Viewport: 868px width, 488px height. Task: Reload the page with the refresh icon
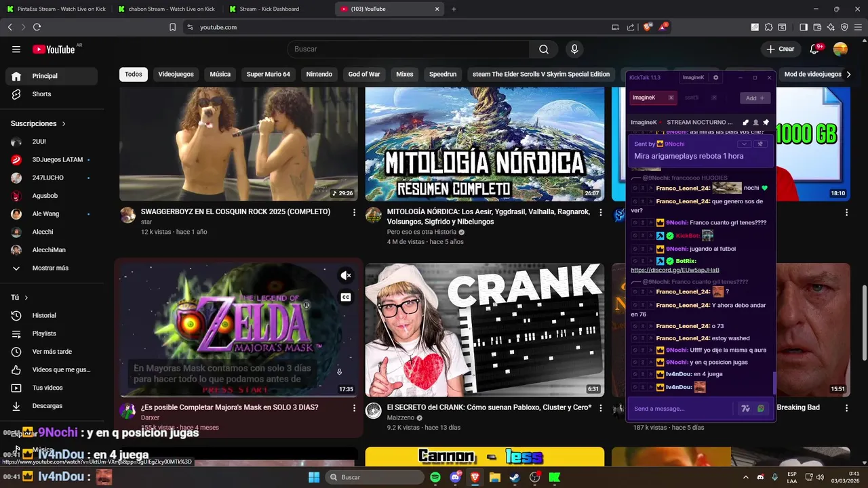37,27
